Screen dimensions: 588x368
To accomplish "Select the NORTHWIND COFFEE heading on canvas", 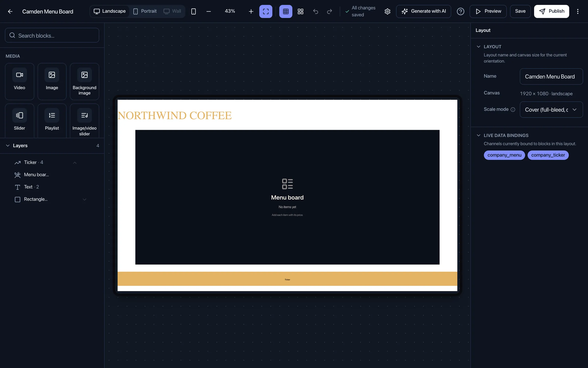I will pos(175,116).
